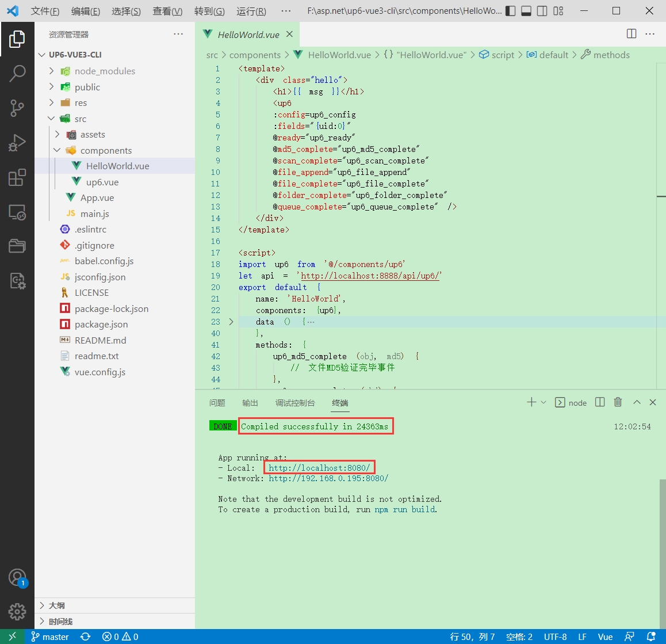Open the Search view in activity bar
Viewport: 666px width, 644px height.
tap(17, 73)
